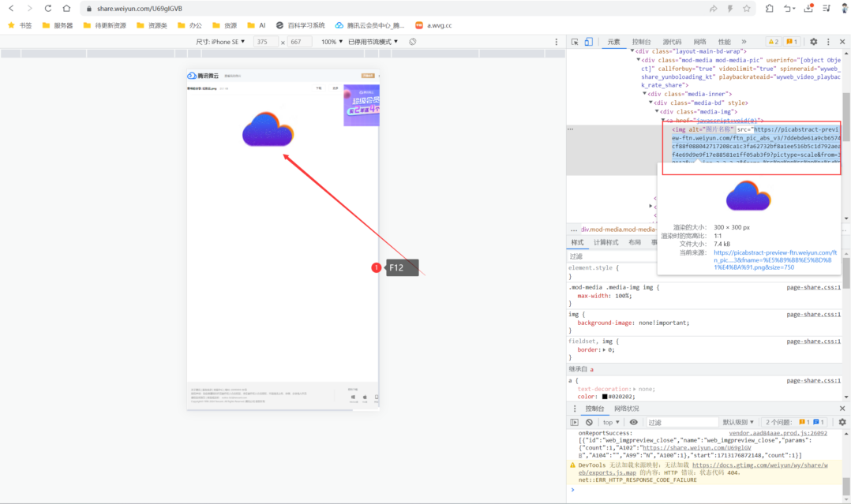This screenshot has height=504, width=851.
Task: Open the 已停用节流模式 throttling dropdown
Action: (373, 42)
